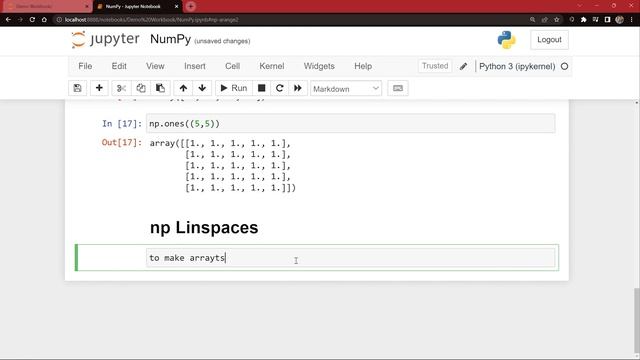Open the View menu
Image resolution: width=640 pixels, height=360 pixels.
pyautogui.click(x=155, y=66)
